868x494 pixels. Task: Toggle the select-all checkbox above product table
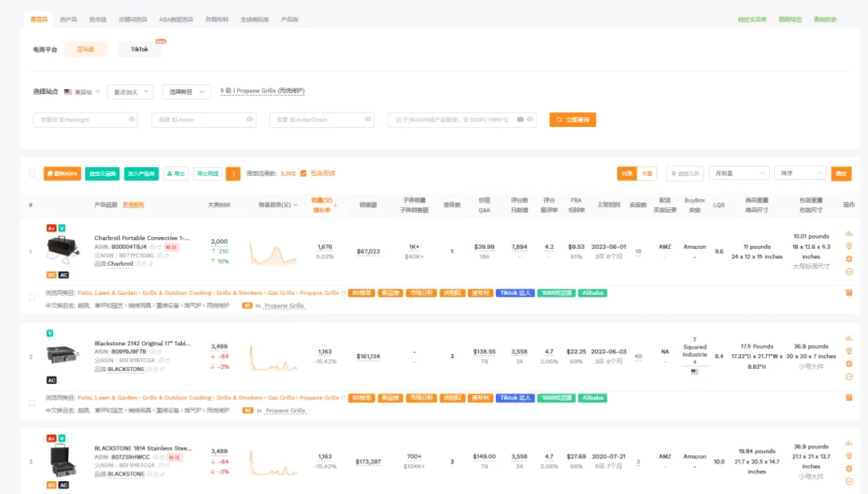(32, 174)
